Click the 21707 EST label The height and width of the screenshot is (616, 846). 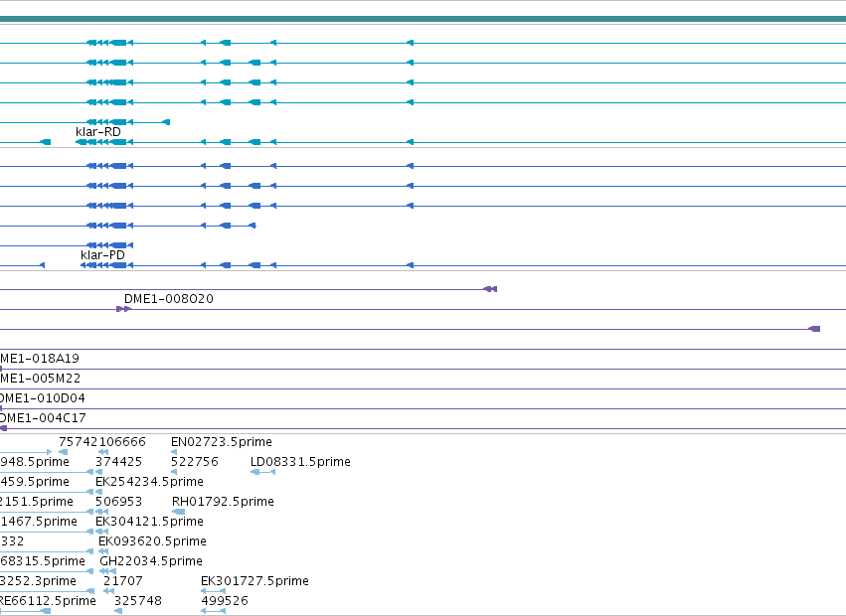tap(123, 581)
